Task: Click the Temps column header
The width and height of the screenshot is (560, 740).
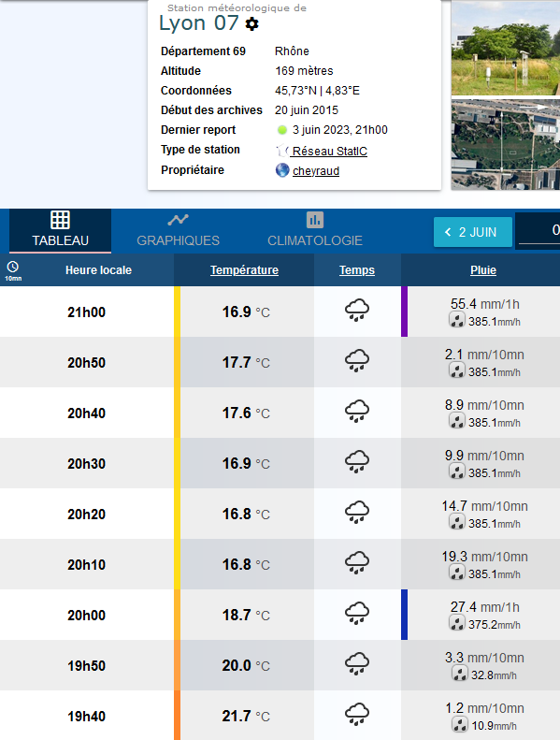Action: point(357,270)
